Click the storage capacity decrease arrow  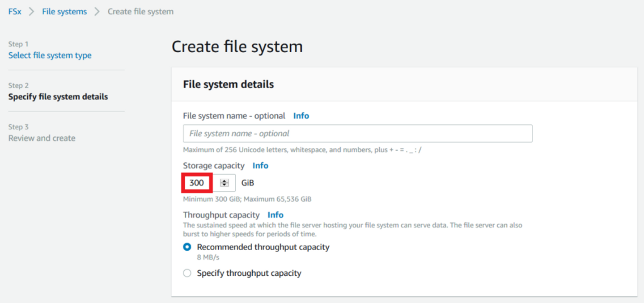[x=225, y=185]
